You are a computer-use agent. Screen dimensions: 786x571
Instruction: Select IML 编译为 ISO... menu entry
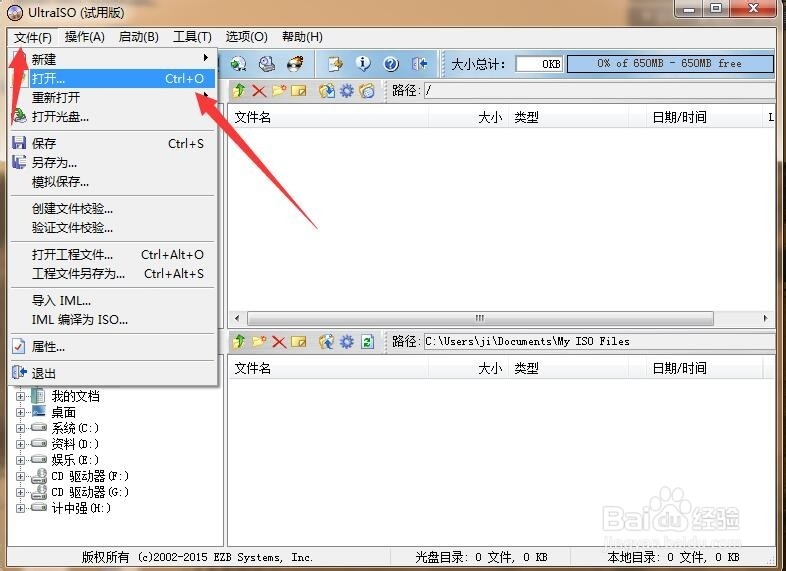click(113, 320)
